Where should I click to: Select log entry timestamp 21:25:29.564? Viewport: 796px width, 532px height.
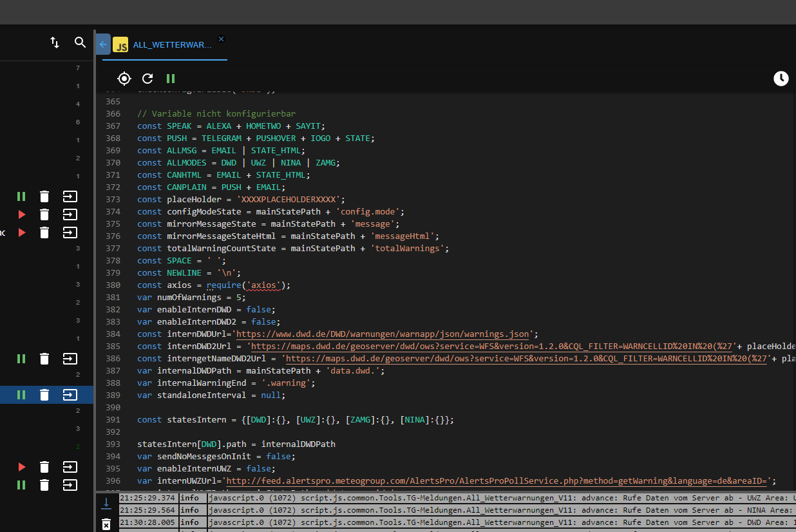click(x=147, y=510)
